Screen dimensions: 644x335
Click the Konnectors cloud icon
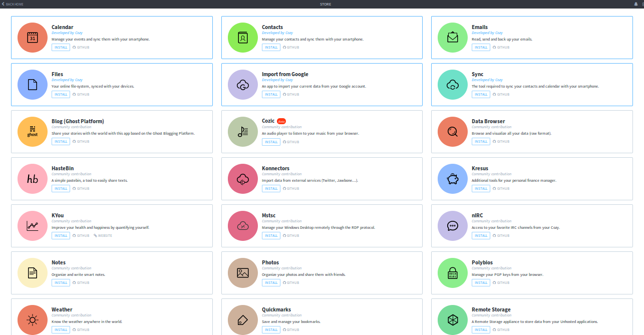tap(243, 179)
